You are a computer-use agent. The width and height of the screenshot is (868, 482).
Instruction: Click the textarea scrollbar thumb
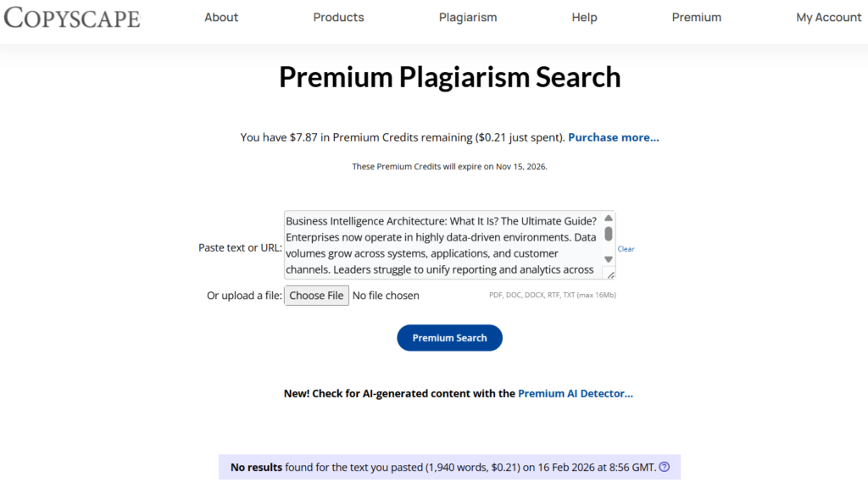click(x=609, y=234)
